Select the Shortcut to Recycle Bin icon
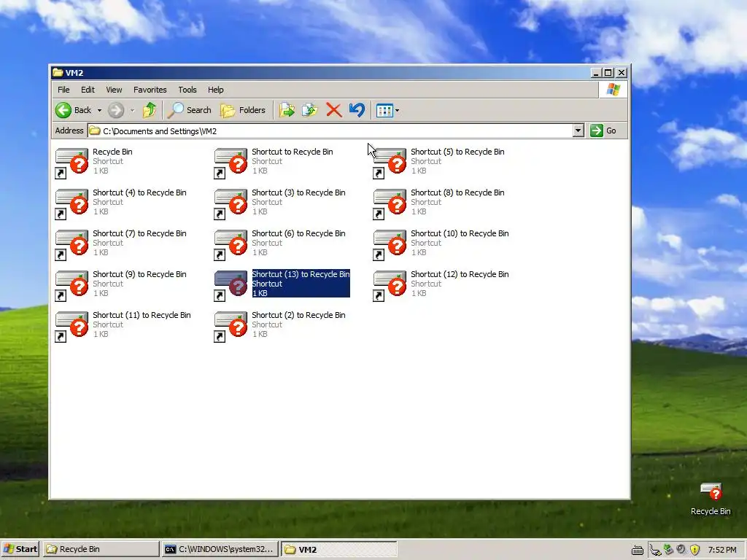This screenshot has width=747, height=560. [x=231, y=163]
